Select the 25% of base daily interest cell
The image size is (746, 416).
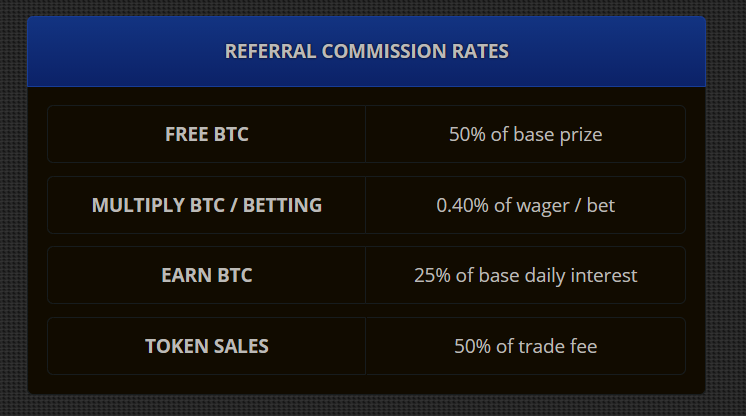click(526, 275)
